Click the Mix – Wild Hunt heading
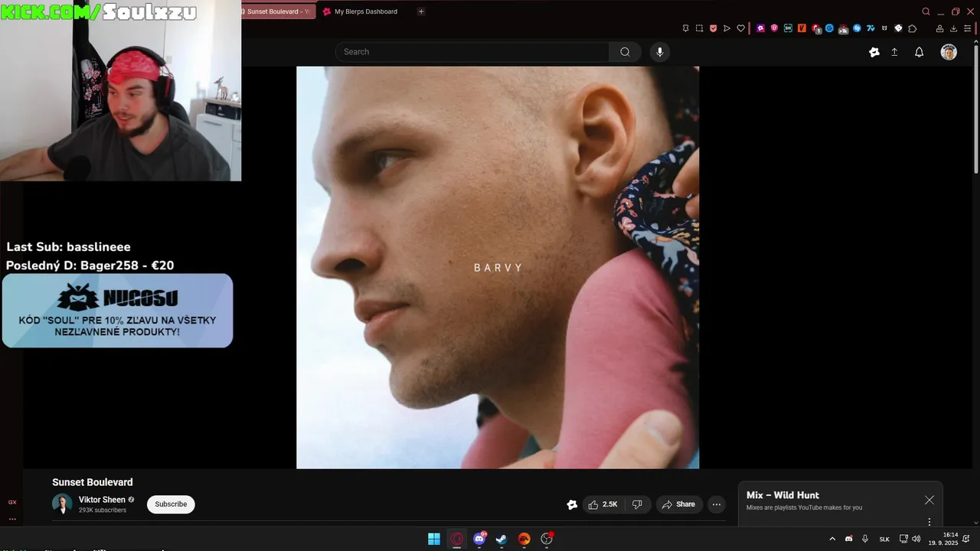 [x=782, y=495]
